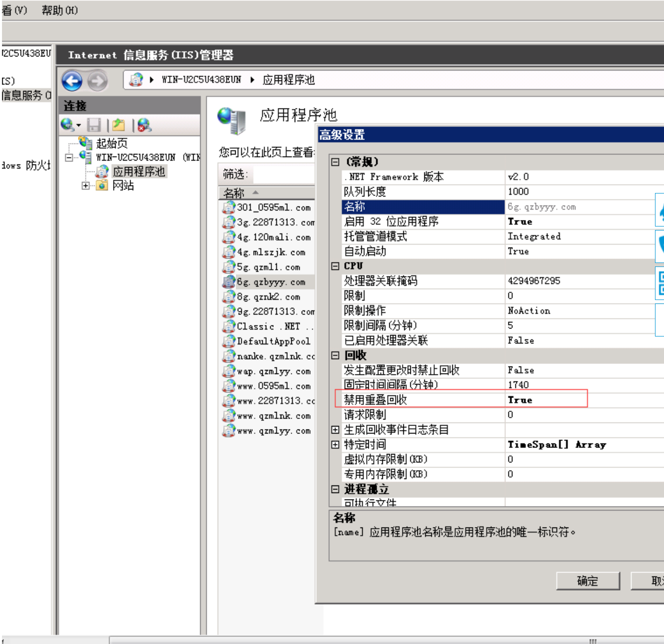The height and width of the screenshot is (644, 664).
Task: Expand the 生成回收事件日志条目 section
Action: tap(335, 429)
